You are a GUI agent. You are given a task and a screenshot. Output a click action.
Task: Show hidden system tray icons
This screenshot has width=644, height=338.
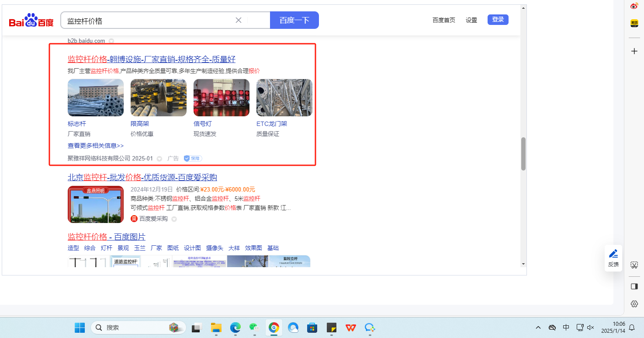click(538, 328)
